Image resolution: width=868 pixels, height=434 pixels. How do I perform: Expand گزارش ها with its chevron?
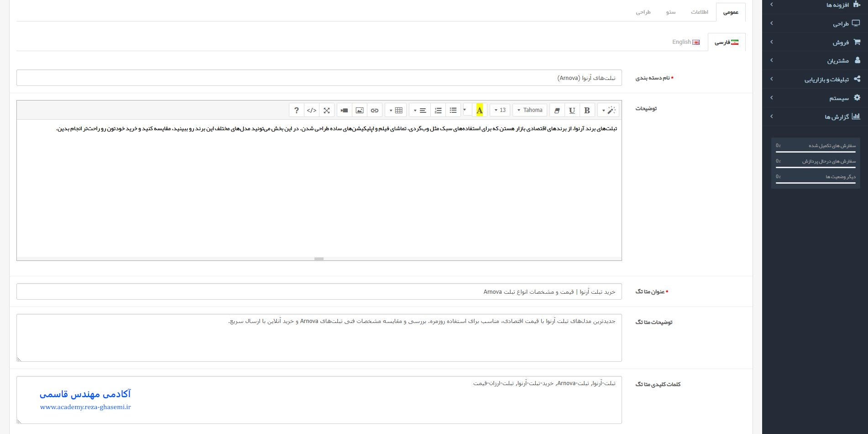pos(772,116)
